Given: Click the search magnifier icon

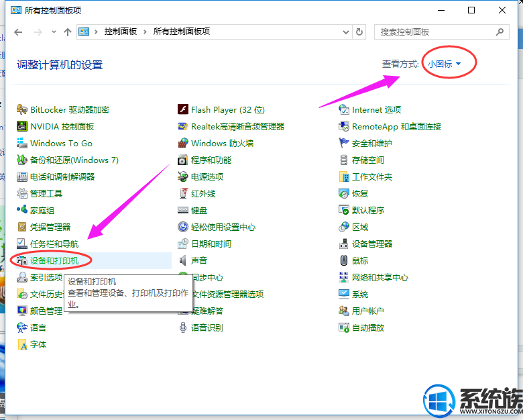Looking at the screenshot, I should click(x=500, y=32).
